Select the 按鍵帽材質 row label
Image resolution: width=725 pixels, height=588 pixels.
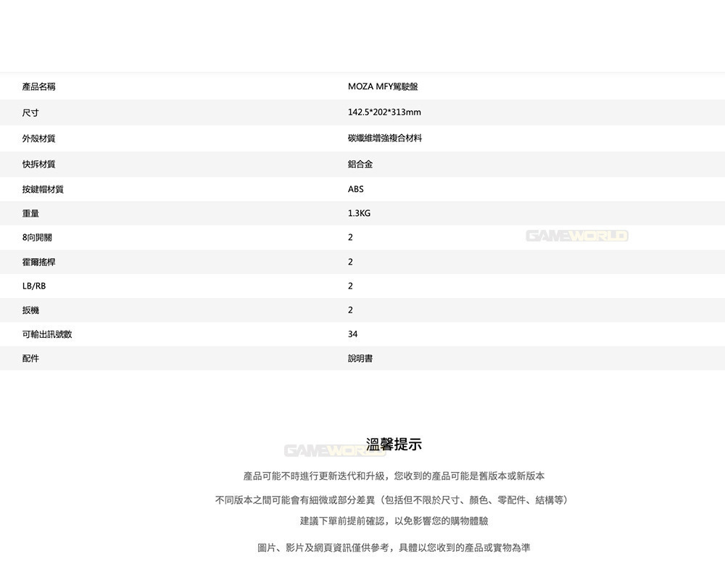[x=43, y=189]
